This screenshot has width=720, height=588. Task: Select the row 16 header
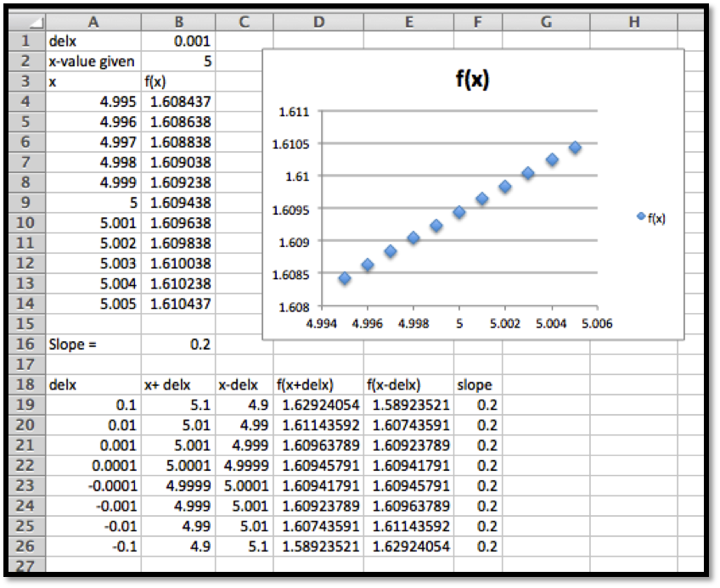[x=27, y=344]
